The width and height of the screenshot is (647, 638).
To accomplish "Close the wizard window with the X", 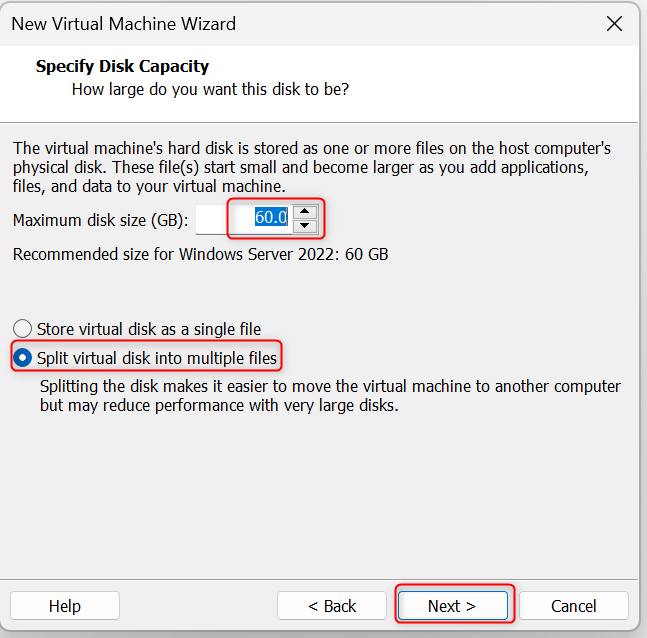I will pos(614,24).
